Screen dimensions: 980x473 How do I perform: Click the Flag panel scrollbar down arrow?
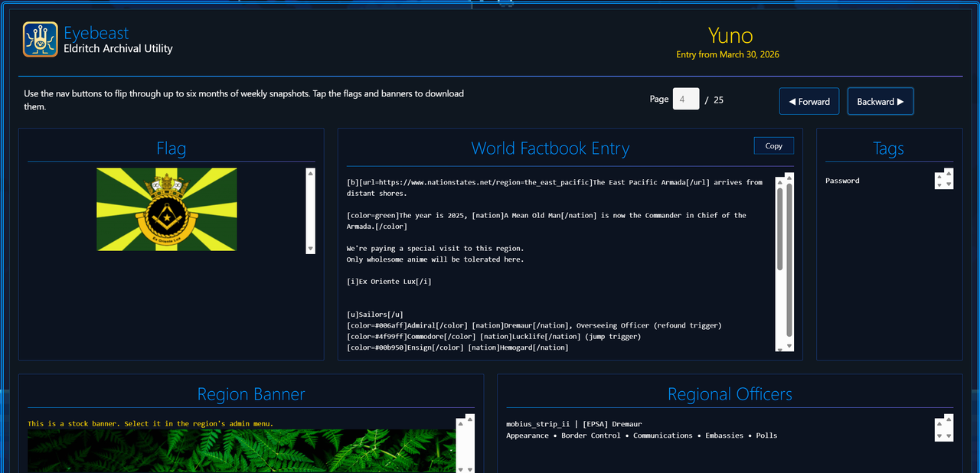310,249
